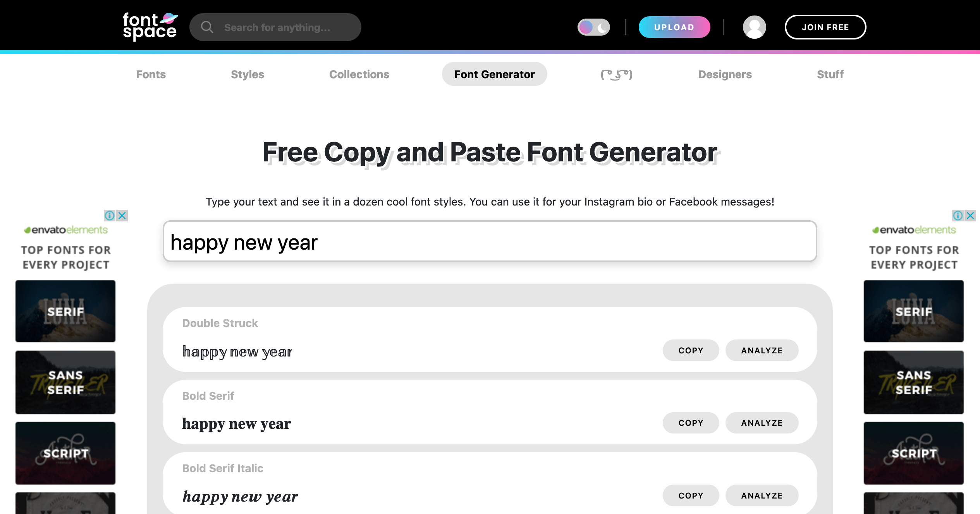Click COPY for Bold Serif Italic
Screen dimensions: 980x514
[690, 495]
